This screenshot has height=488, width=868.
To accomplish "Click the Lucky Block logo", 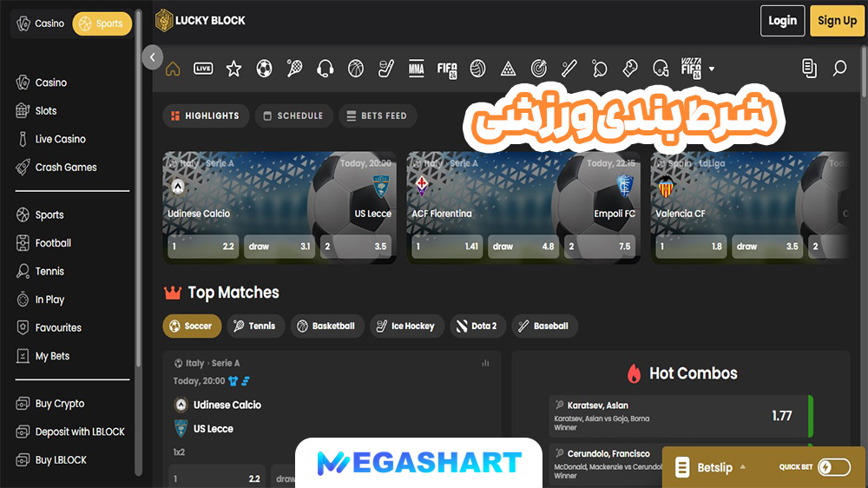I will tap(201, 21).
